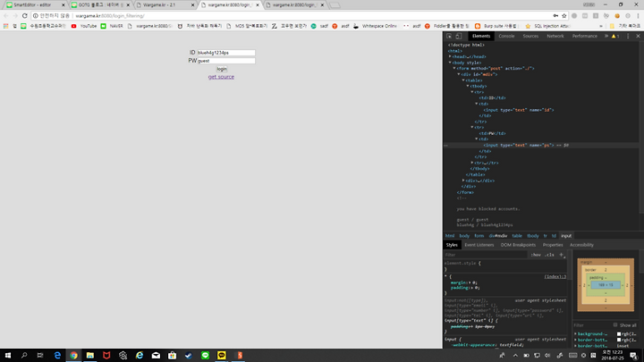Click the login button on the page
Viewport: 644px width, 362px height.
pos(222,69)
